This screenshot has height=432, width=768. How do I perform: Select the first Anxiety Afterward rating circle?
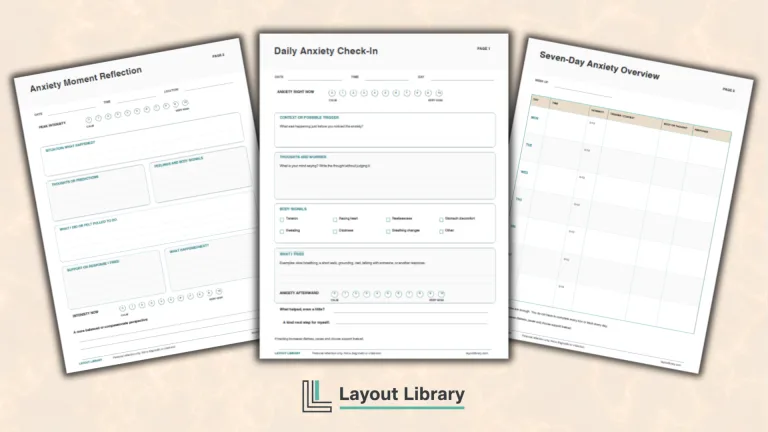coord(335,294)
